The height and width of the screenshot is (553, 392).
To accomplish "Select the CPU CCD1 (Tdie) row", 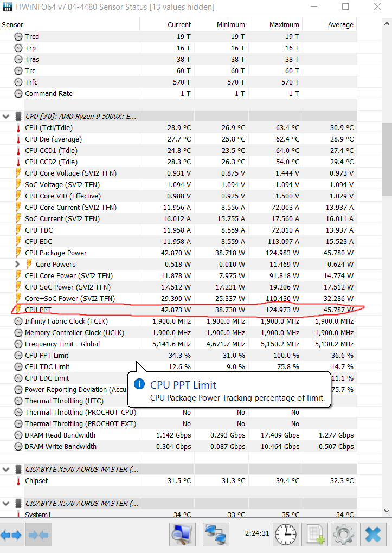I will coord(178,151).
